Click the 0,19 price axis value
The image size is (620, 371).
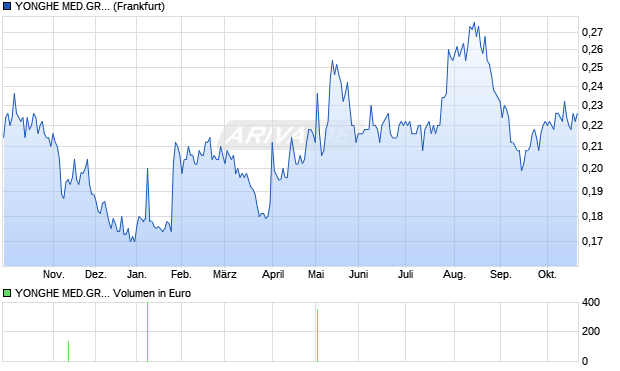(592, 191)
